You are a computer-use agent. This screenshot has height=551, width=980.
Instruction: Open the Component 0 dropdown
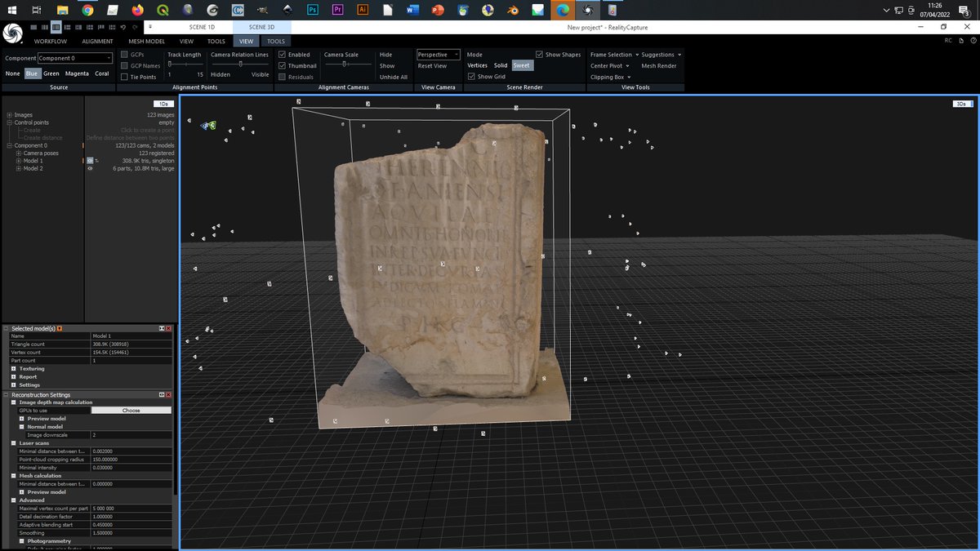coord(75,58)
